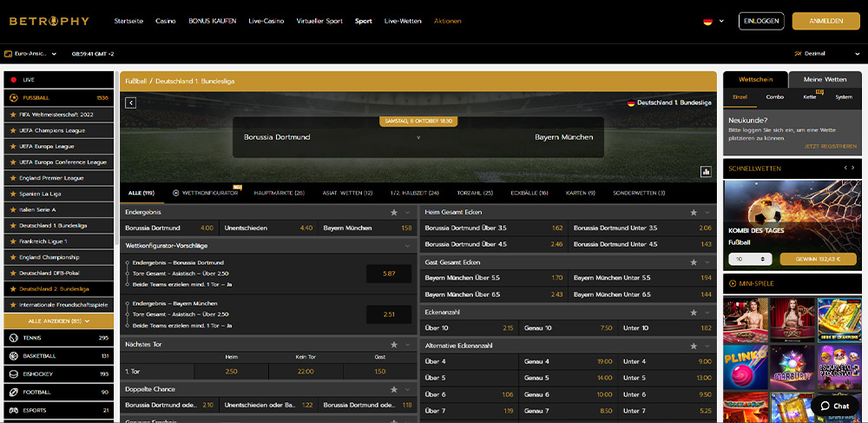Favorite the Heim Gesamt Ecken star
868x423 pixels.
click(694, 212)
